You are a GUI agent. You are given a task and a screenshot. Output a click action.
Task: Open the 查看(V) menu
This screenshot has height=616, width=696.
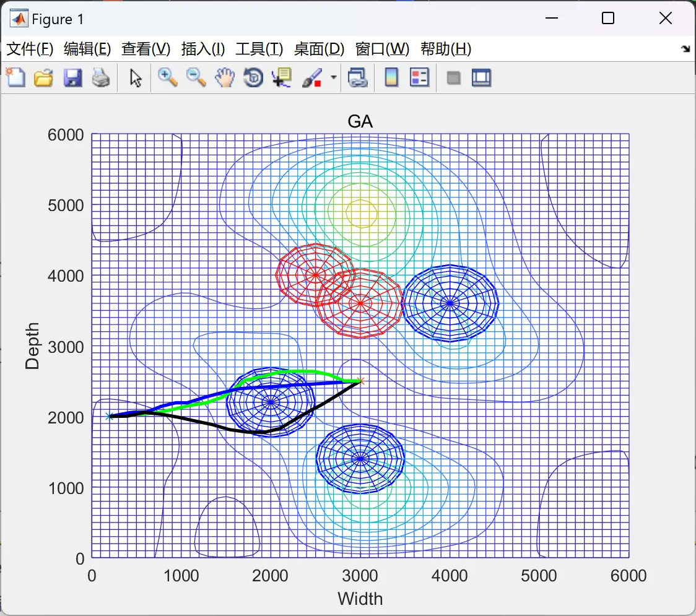pyautogui.click(x=146, y=49)
